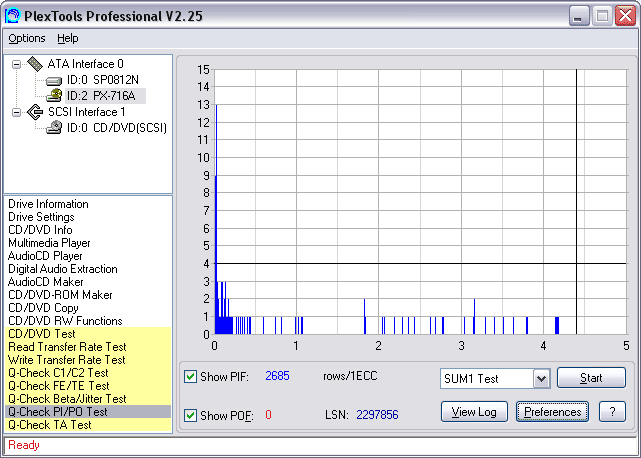Open Multimedia Player
This screenshot has width=641, height=458.
coord(49,243)
